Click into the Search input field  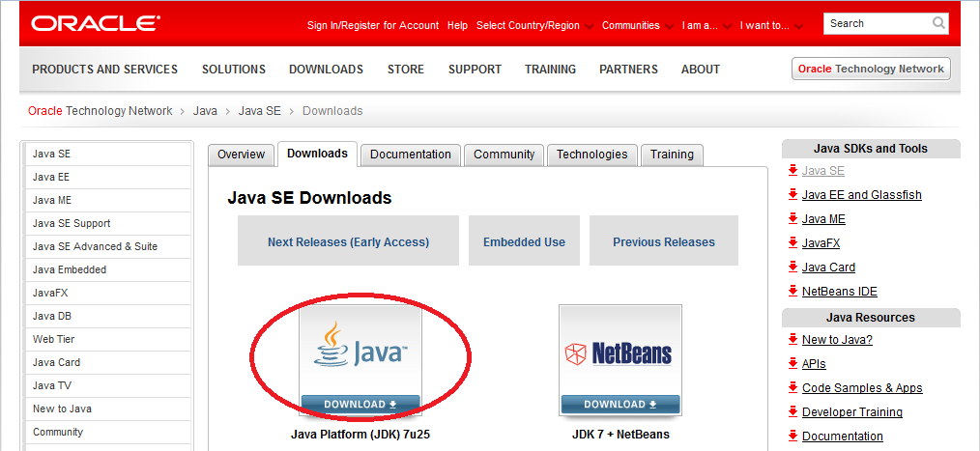coord(877,23)
